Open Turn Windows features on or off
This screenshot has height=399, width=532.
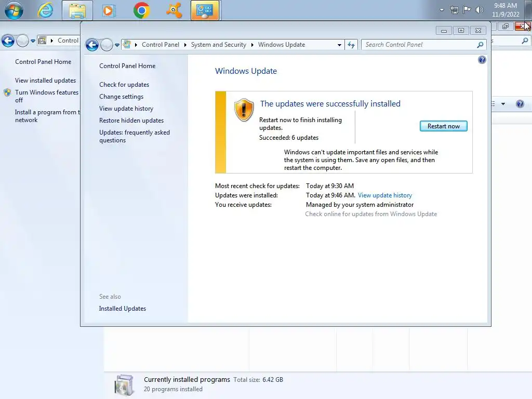[x=47, y=96]
